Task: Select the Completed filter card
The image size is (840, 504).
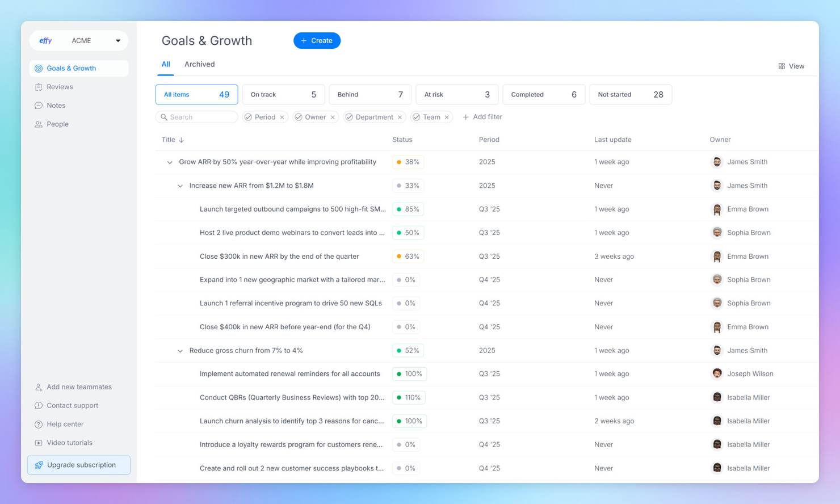Action: (544, 95)
